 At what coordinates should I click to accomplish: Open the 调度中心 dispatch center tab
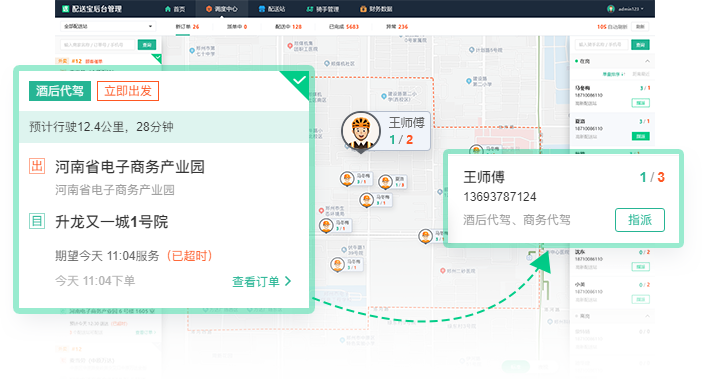tap(222, 9)
